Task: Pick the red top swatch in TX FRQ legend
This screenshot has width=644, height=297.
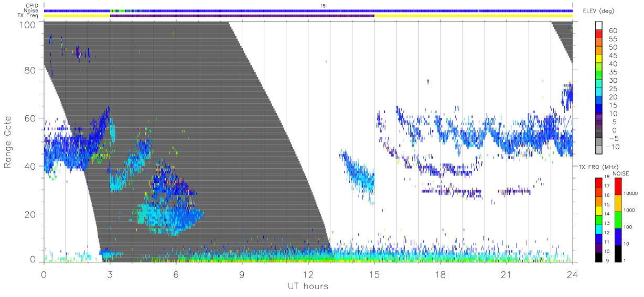Action: click(599, 182)
